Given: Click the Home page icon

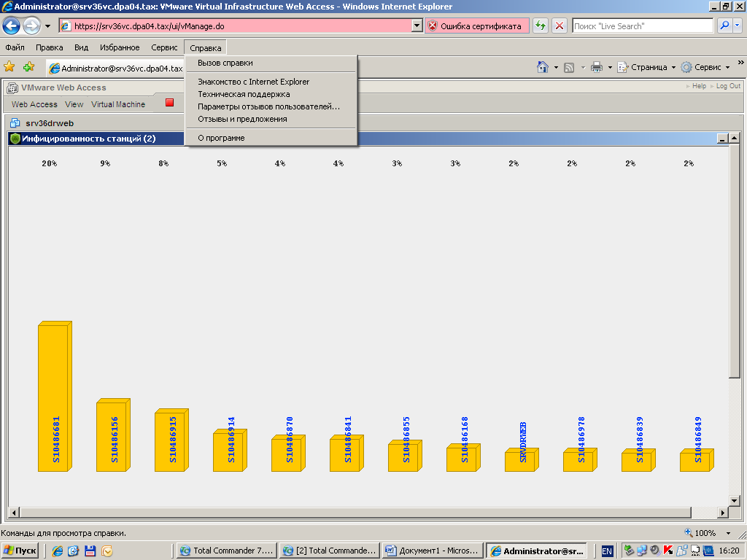Looking at the screenshot, I should coord(542,67).
